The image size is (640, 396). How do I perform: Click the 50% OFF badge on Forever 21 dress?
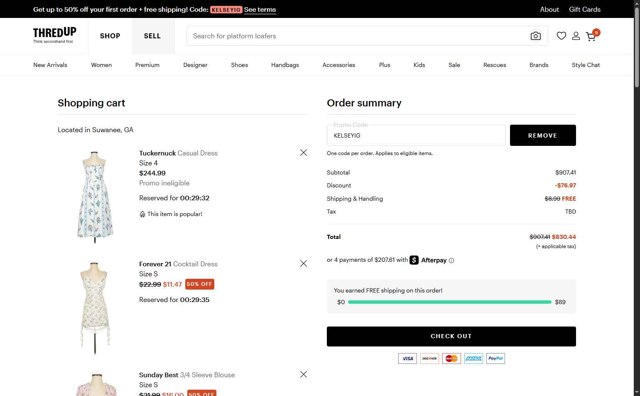pos(200,284)
